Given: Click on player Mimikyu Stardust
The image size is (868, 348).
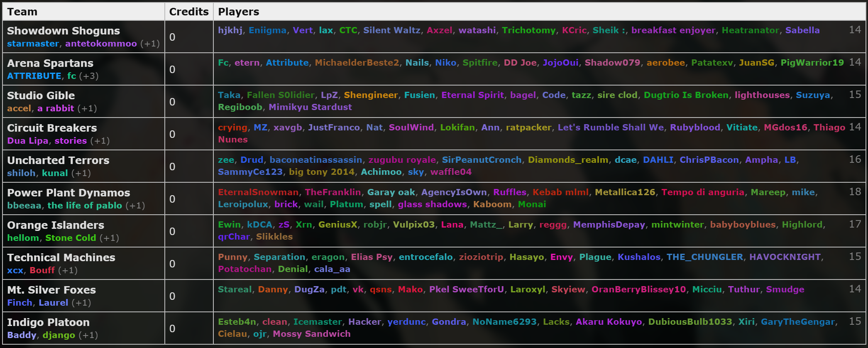Looking at the screenshot, I should pos(310,107).
